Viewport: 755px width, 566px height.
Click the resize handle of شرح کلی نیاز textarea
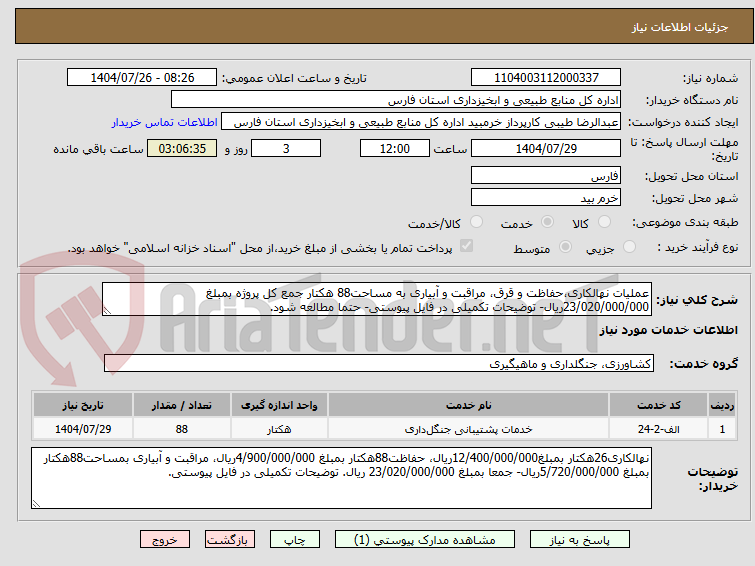(107, 311)
